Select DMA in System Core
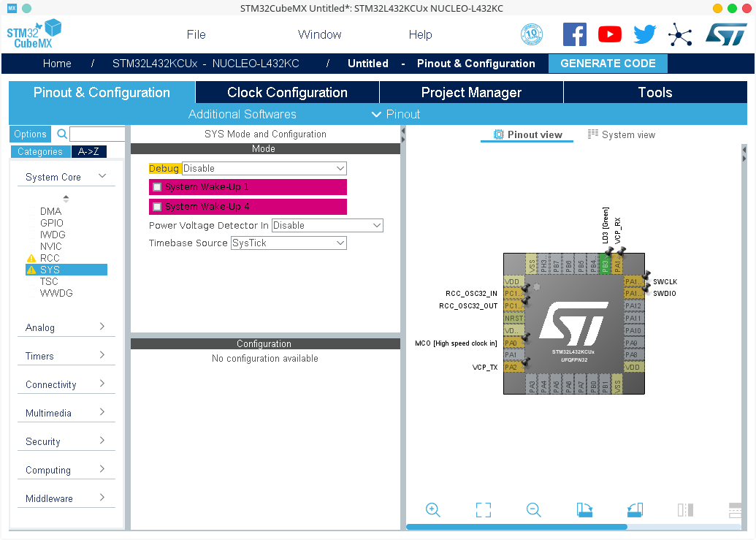This screenshot has height=540, width=756. pyautogui.click(x=50, y=211)
